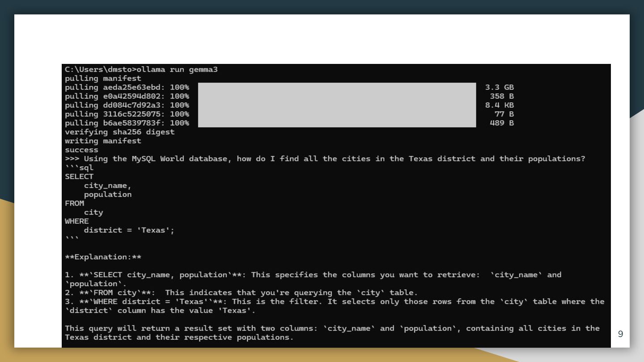Viewport: 644px width, 362px height.
Task: Click the "district = 'Texas';" condition line
Action: (x=129, y=231)
